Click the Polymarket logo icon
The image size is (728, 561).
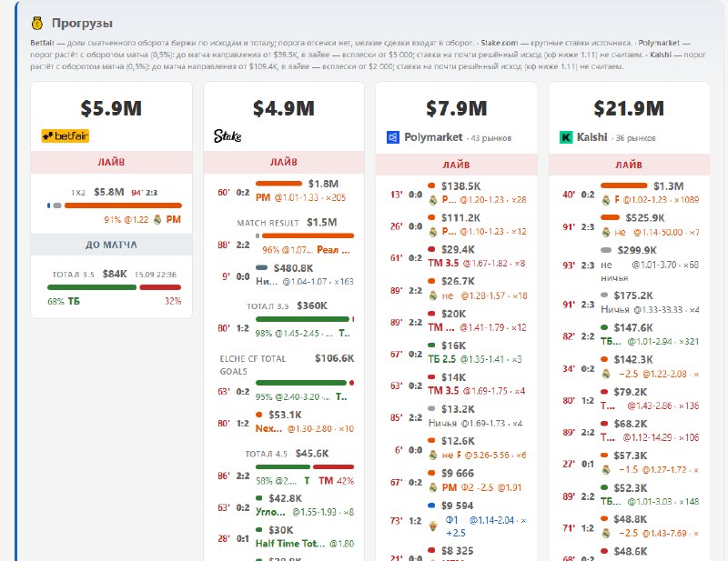(x=393, y=137)
